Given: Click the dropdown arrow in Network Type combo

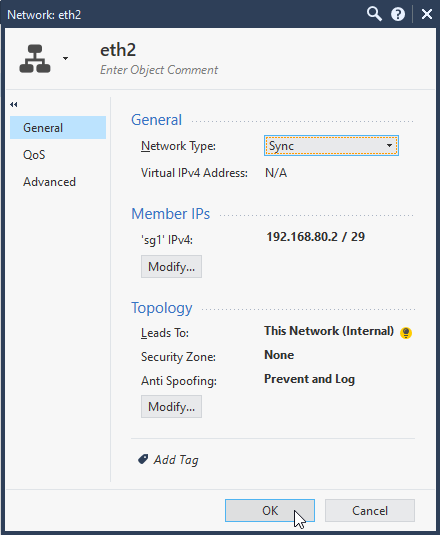Looking at the screenshot, I should point(389,146).
